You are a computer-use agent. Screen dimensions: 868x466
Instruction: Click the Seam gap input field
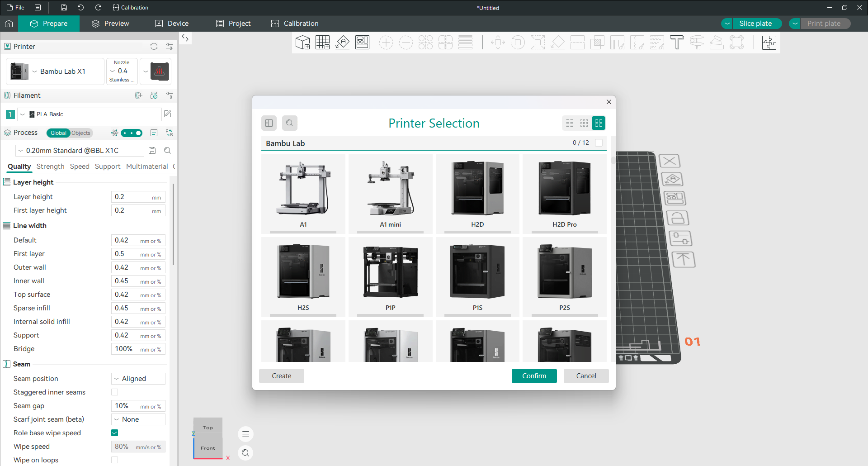[138, 406]
